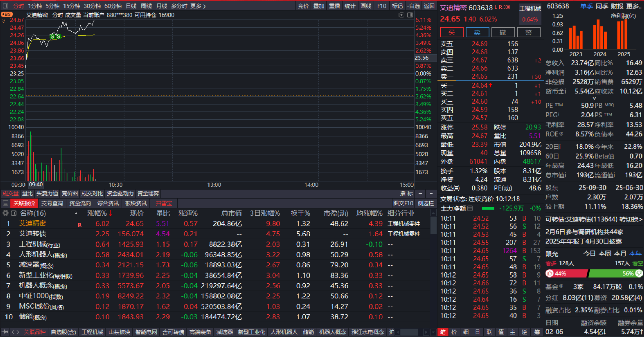Select the 单季 single-quarter option
This screenshot has width=644, height=337.
[x=586, y=6]
